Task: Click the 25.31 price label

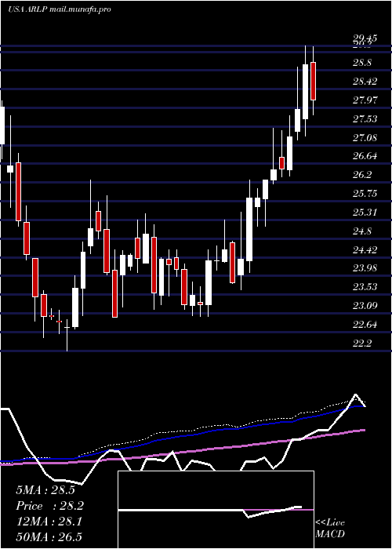Action: (365, 213)
